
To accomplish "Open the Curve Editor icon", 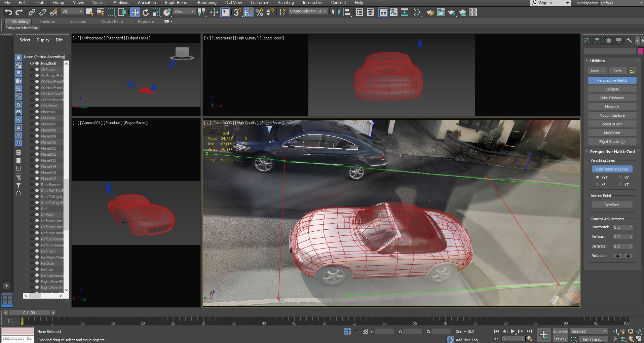I will point(394,12).
